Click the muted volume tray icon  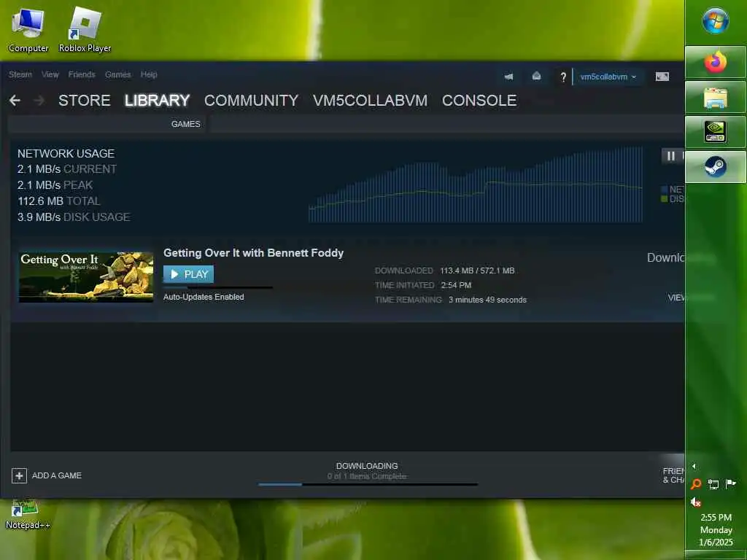coord(695,502)
